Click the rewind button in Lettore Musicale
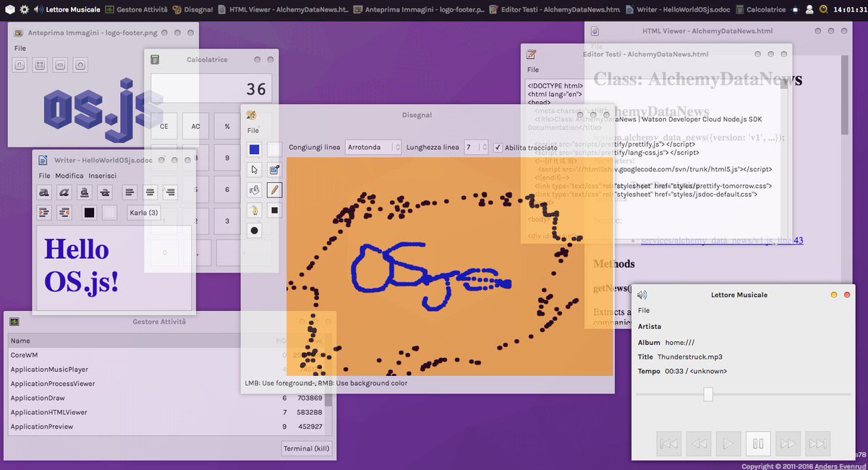868x470 pixels. [x=699, y=443]
